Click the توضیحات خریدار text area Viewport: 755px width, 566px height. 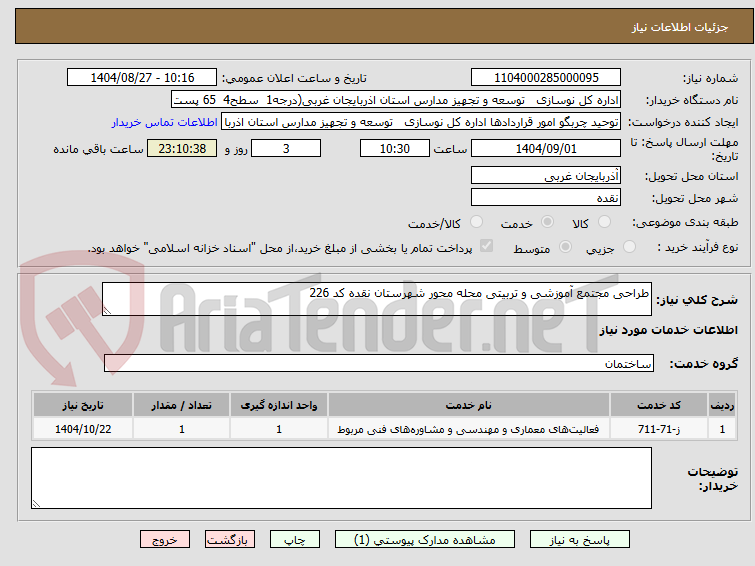[341, 478]
